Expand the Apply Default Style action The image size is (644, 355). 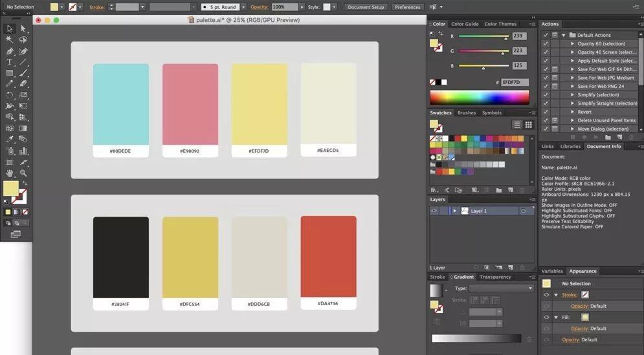573,61
